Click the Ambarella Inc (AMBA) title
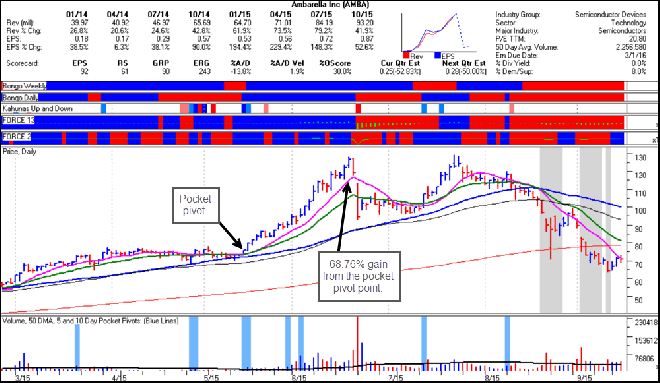Viewport: 660px width, 383px height. (330, 5)
